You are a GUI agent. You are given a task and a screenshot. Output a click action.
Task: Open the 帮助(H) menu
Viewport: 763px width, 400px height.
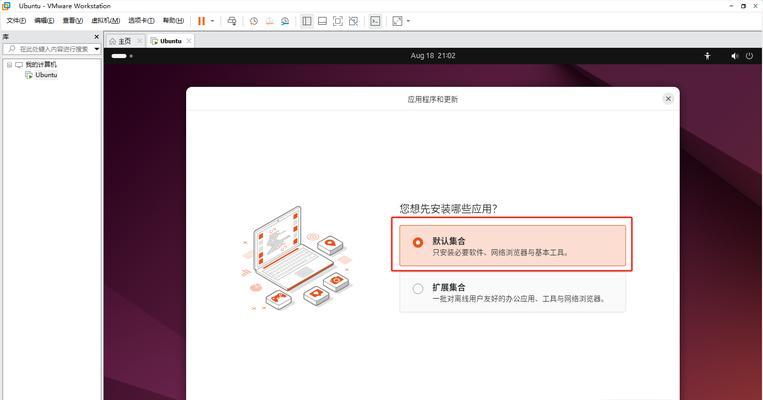pyautogui.click(x=173, y=20)
